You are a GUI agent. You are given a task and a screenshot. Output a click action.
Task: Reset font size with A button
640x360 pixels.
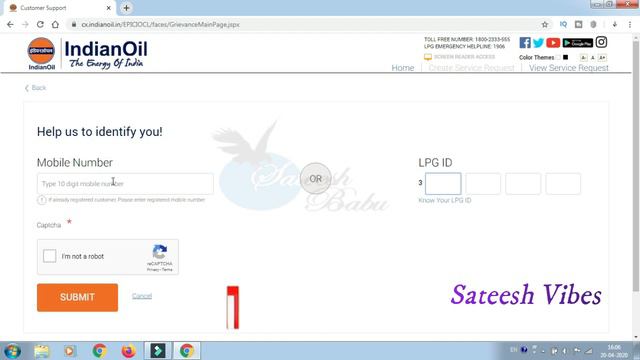(x=593, y=58)
